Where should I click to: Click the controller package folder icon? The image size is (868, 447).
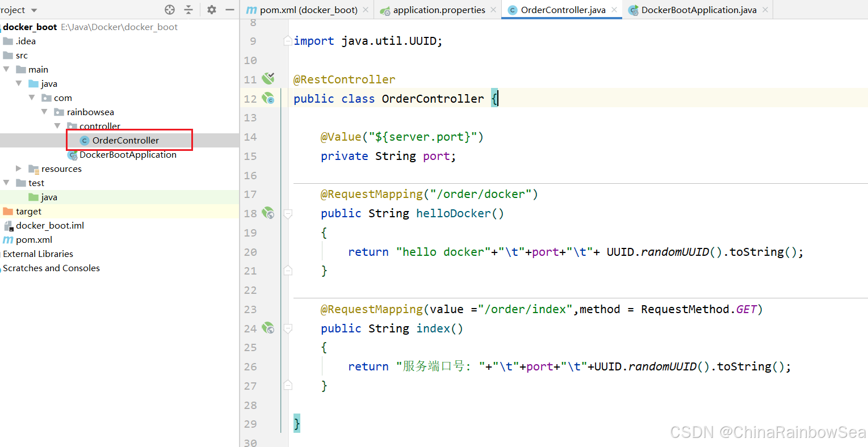tap(72, 126)
